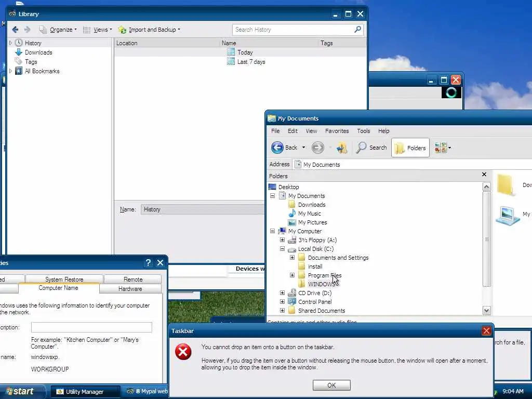Open View menu in My Documents
Screen dimensions: 532x399
coord(311,131)
